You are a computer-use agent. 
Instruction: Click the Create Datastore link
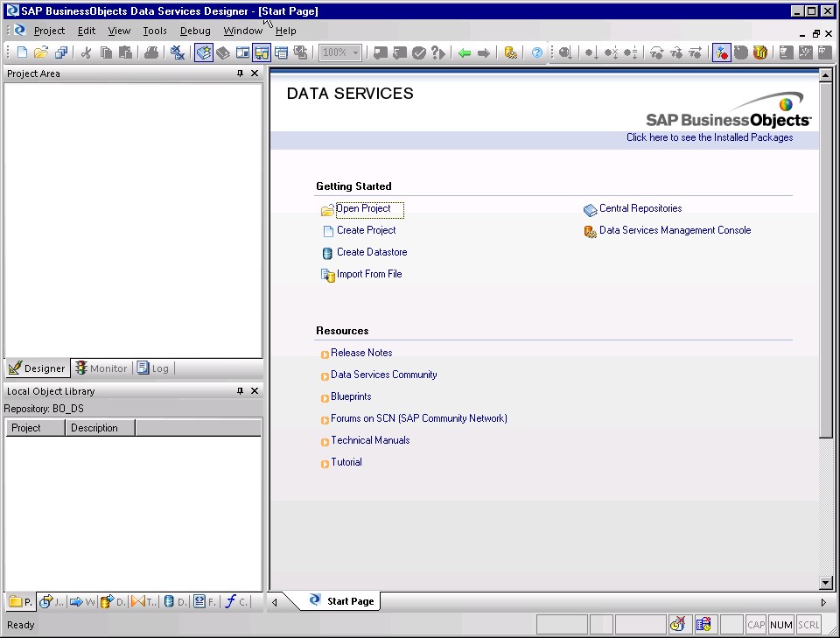point(371,252)
